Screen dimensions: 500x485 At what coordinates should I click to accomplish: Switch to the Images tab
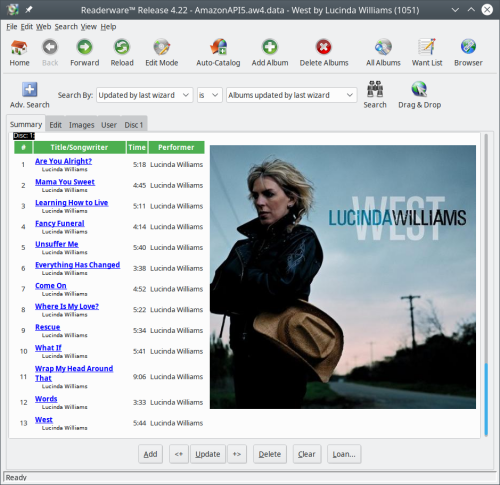point(82,125)
